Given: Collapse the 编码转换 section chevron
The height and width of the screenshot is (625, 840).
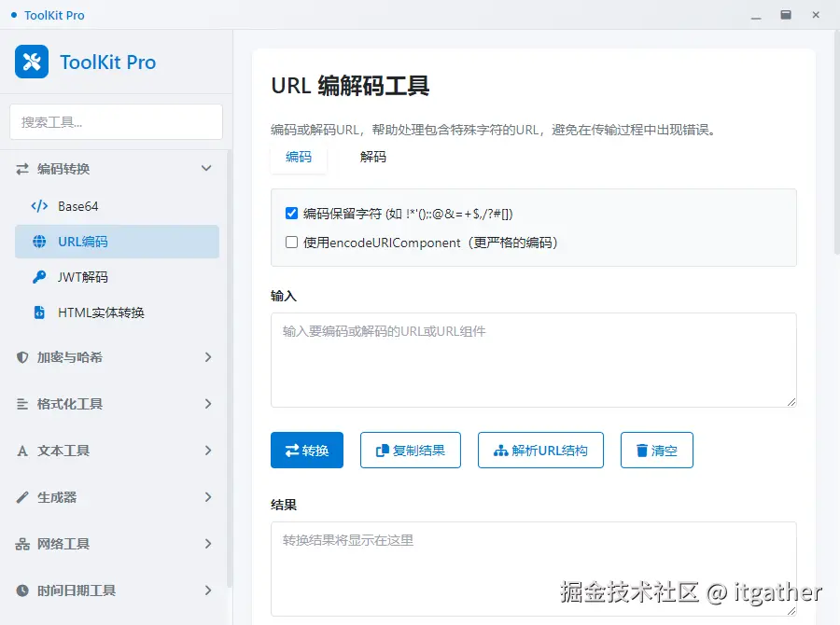Looking at the screenshot, I should click(206, 168).
